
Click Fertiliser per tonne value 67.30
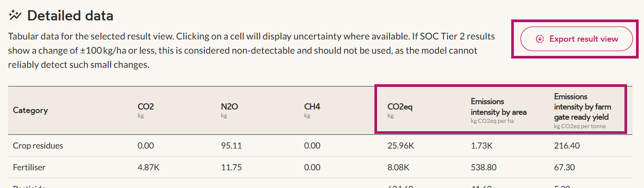pos(564,168)
